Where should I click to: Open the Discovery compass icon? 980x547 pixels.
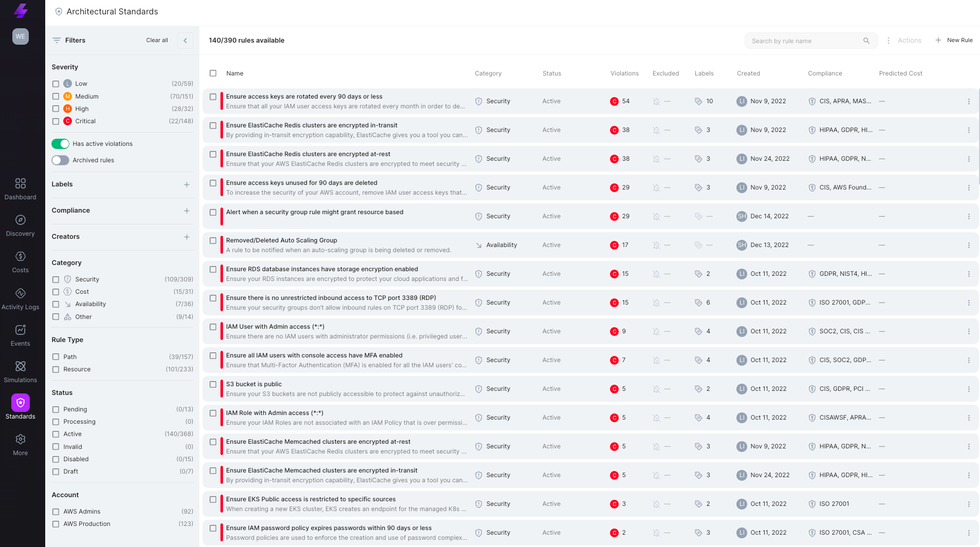click(21, 220)
